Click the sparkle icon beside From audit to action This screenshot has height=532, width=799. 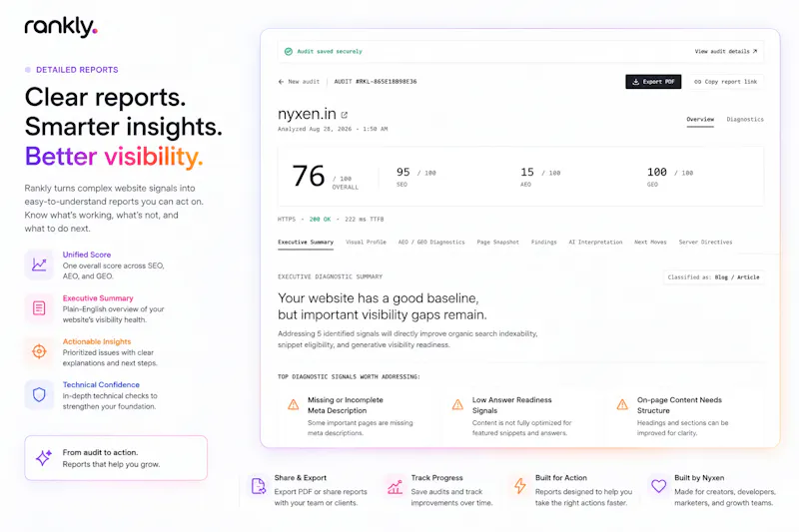pyautogui.click(x=43, y=458)
